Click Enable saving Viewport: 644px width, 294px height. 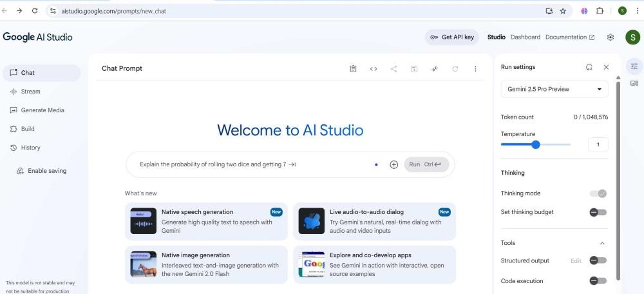pyautogui.click(x=41, y=171)
